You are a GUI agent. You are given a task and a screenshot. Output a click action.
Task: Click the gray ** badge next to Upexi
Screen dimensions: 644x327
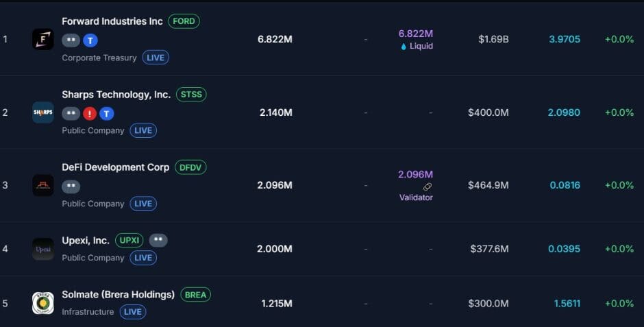pyautogui.click(x=158, y=241)
